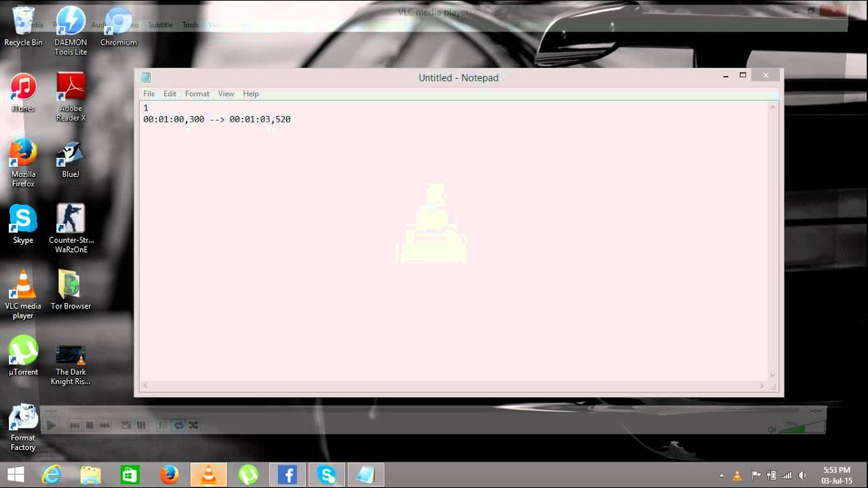The width and height of the screenshot is (868, 488).
Task: Click the Stop button in VLC
Action: 90,425
